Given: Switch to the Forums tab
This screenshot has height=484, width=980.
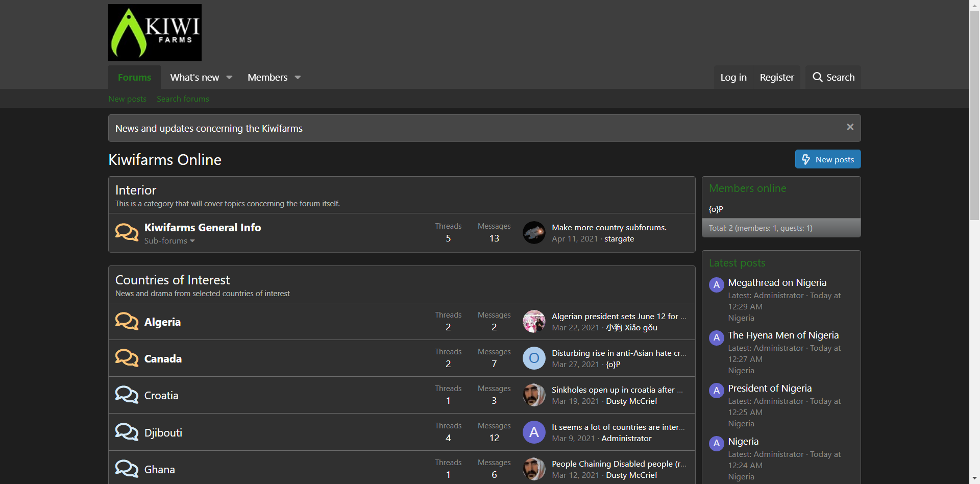Looking at the screenshot, I should point(134,77).
